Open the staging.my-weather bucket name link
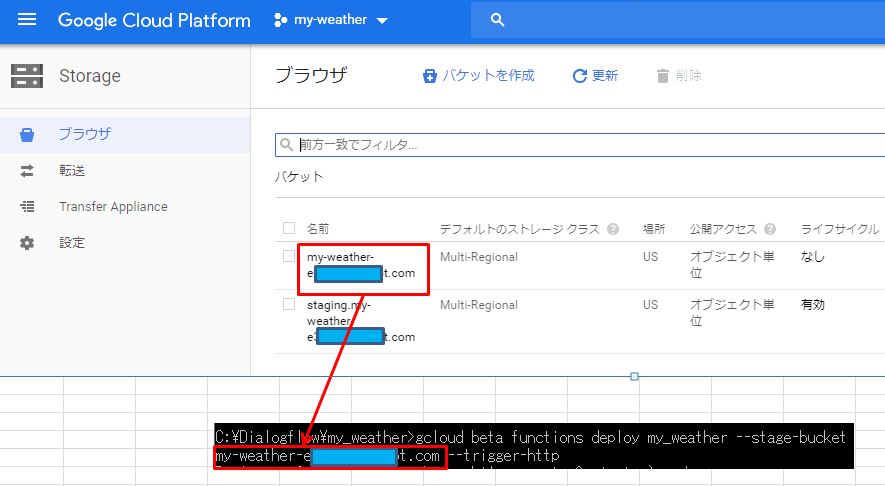This screenshot has height=486, width=885. pos(361,321)
